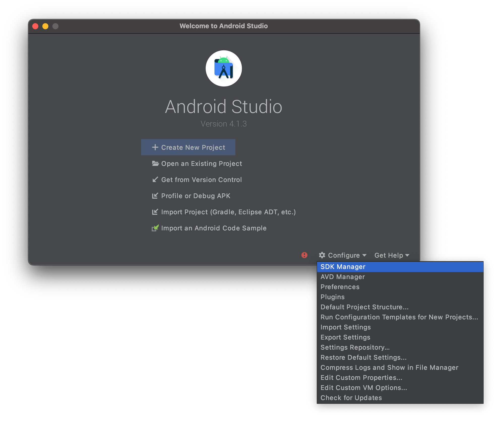This screenshot has height=427, width=504.
Task: Click the Import Project arrow icon
Action: pos(155,212)
